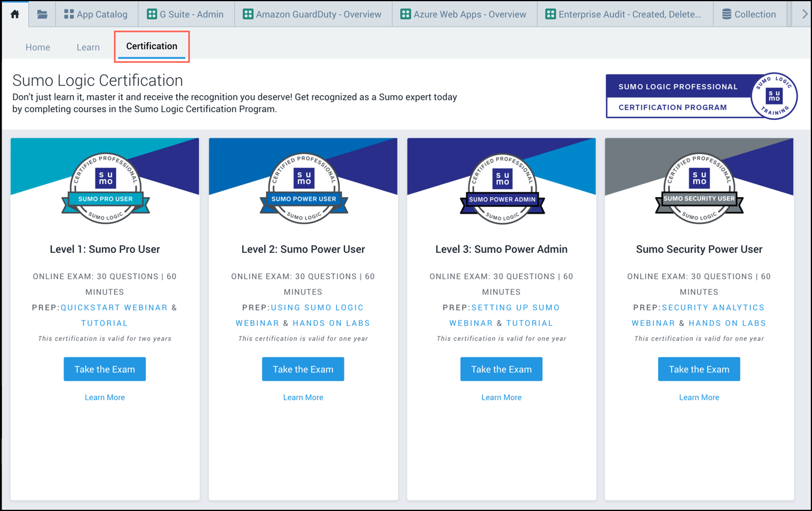Click the Sumo Security User badge
Viewport: 812px width, 511px height.
tap(699, 188)
